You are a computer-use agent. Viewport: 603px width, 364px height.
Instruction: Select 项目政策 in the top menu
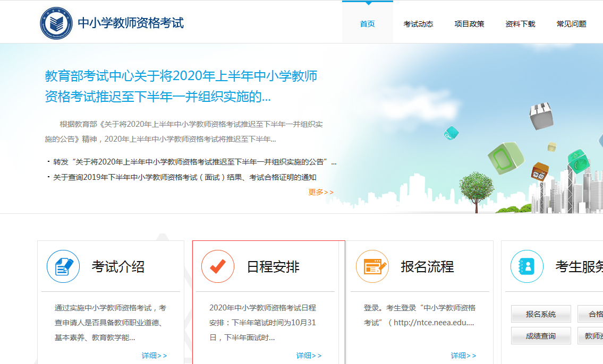pyautogui.click(x=469, y=24)
